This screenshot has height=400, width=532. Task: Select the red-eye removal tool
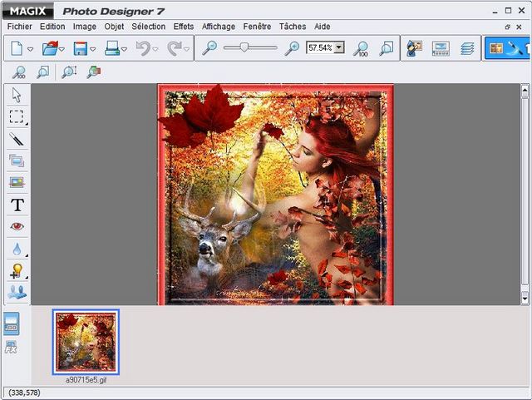[x=17, y=226]
